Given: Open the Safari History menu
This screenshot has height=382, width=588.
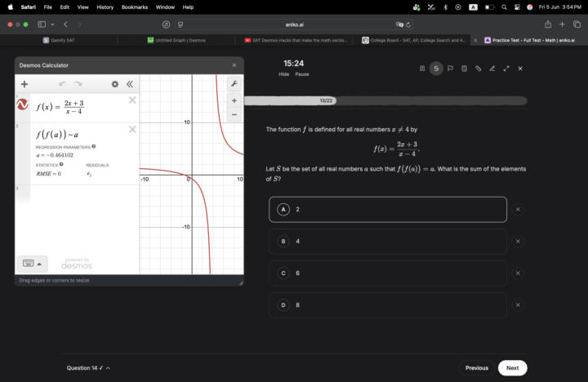Looking at the screenshot, I should coord(105,7).
